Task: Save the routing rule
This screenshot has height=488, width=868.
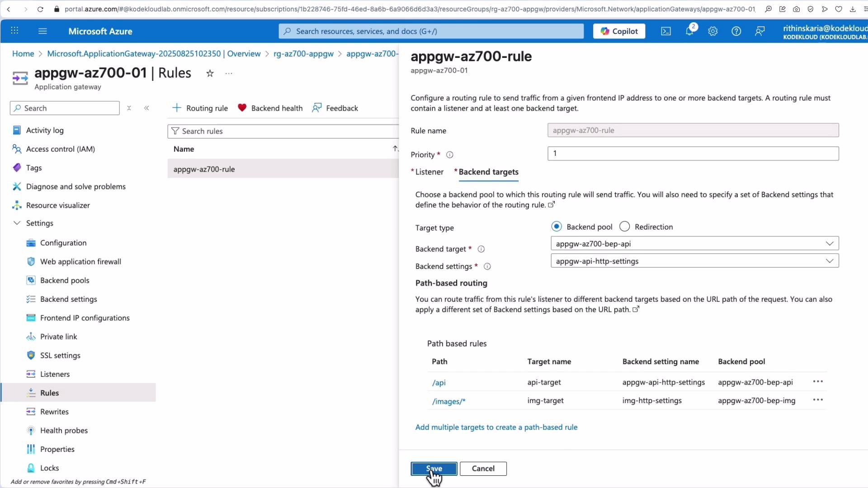Action: click(x=434, y=469)
